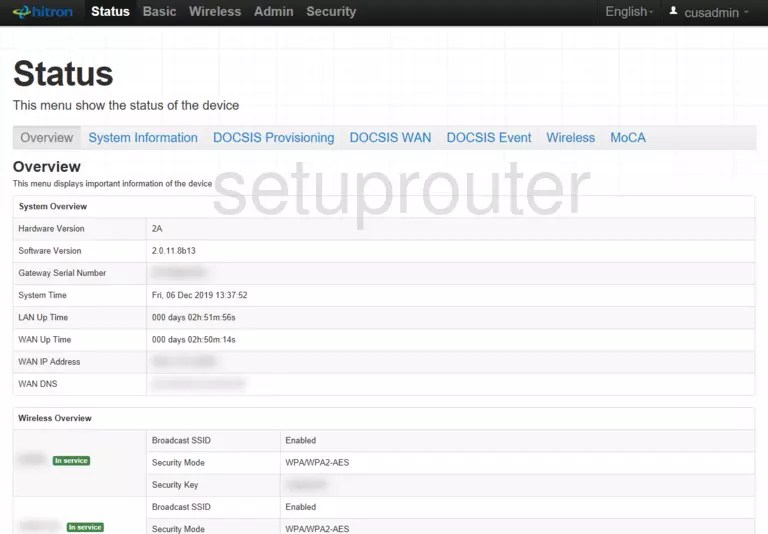Click first network's WPA/WPA2-AES security mode value
Screen dimensions: 768x534
click(x=317, y=462)
